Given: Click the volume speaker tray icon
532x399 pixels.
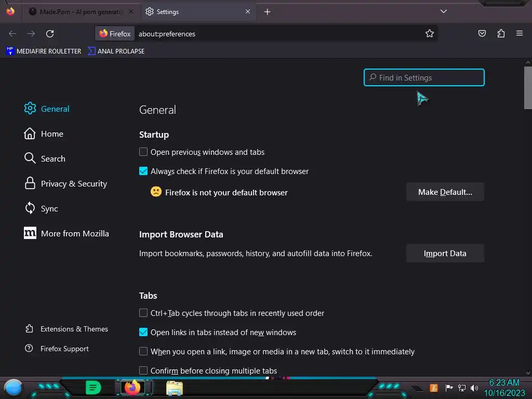Looking at the screenshot, I should [474, 388].
